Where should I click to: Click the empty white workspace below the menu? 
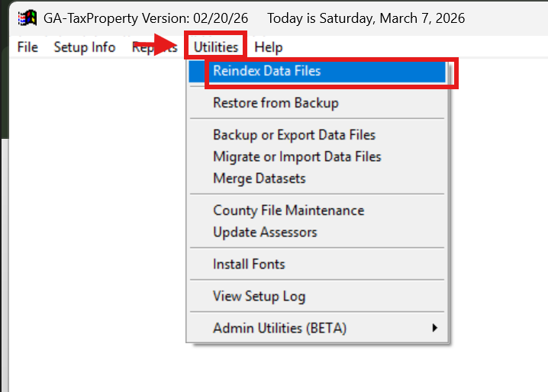tap(92, 229)
